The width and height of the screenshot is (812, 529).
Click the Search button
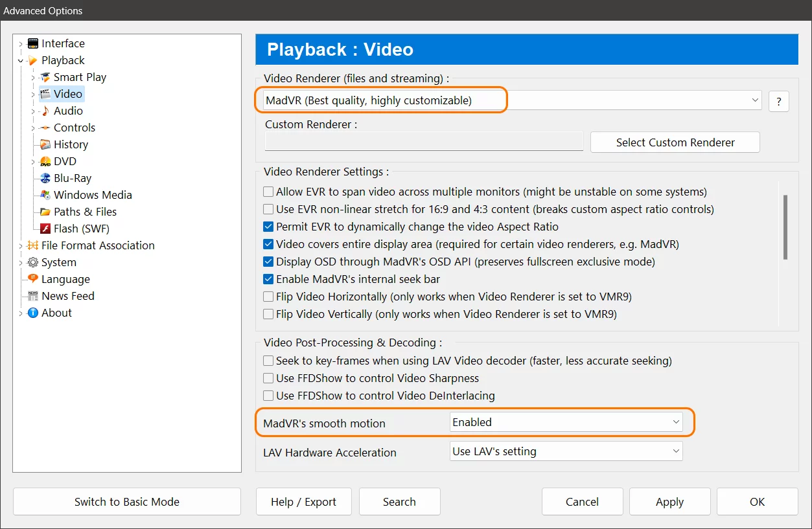(x=399, y=502)
